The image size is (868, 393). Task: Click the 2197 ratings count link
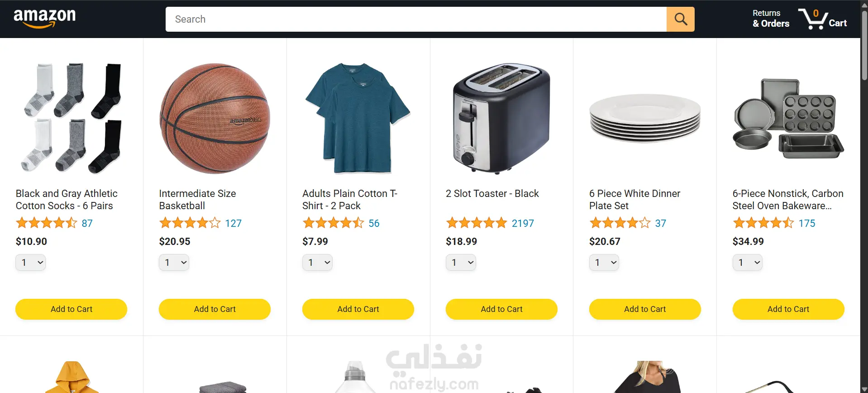[523, 223]
